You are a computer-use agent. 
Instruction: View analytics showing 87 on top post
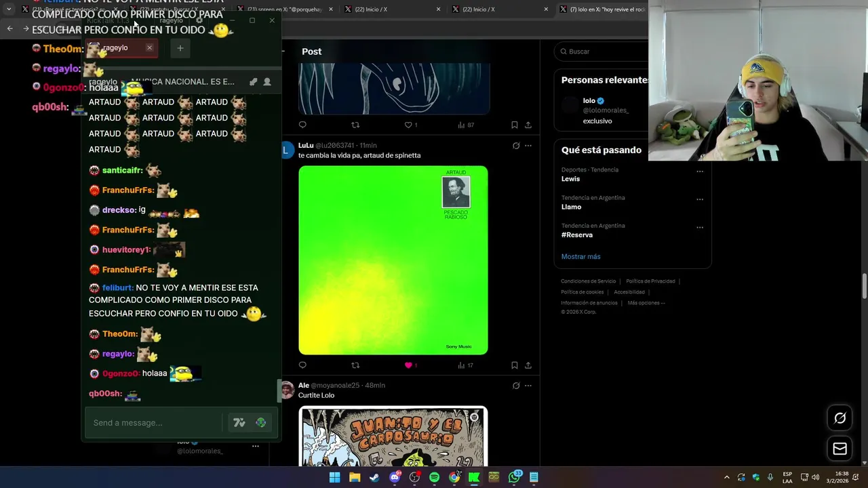[466, 125]
